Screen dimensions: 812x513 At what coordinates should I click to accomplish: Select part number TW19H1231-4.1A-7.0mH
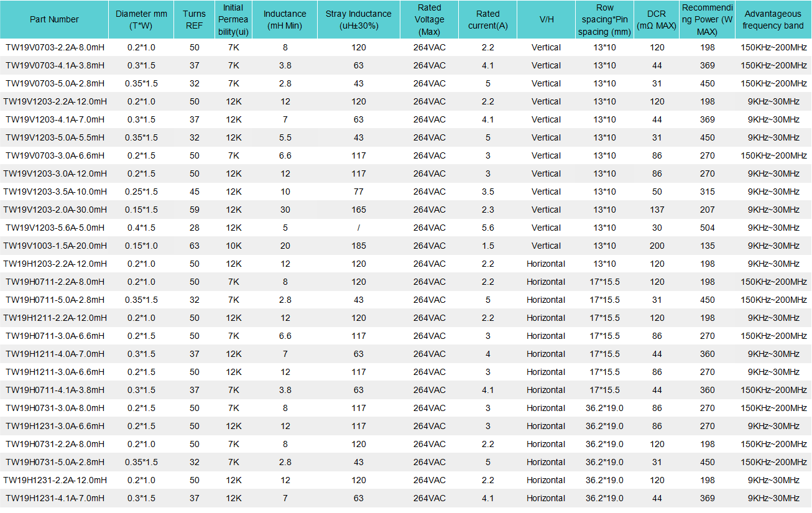tap(55, 498)
